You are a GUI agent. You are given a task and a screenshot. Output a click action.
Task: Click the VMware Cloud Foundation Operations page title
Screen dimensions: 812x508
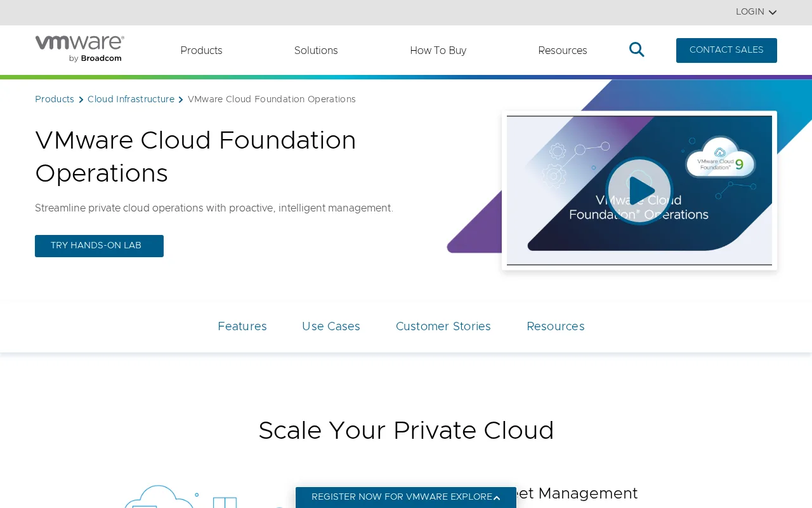195,157
